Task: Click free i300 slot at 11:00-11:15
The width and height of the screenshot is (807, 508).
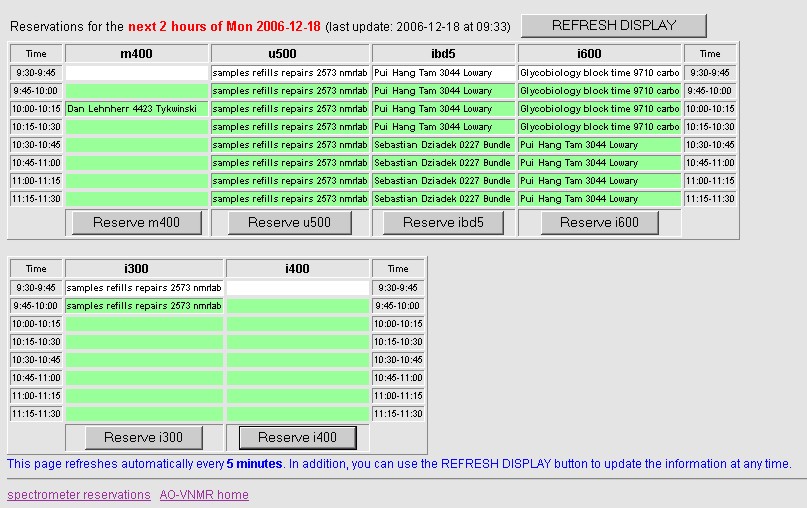Action: coord(144,396)
